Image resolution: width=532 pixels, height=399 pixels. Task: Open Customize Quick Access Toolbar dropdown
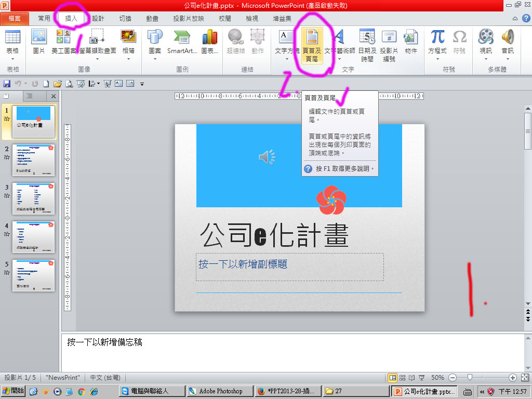pyautogui.click(x=142, y=84)
